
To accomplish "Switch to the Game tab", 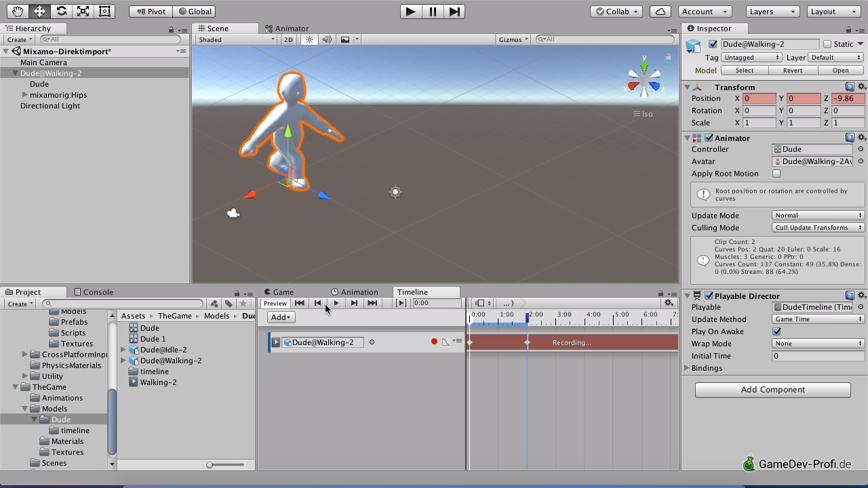I will [279, 292].
